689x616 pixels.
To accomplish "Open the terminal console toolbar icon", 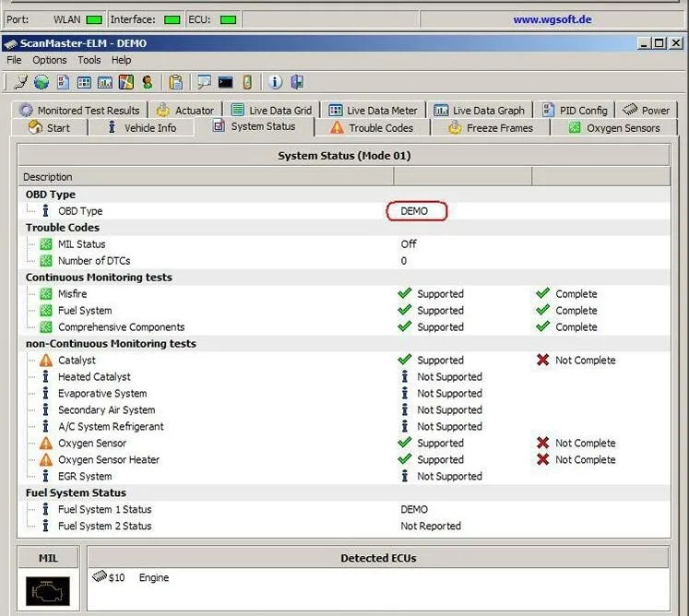I will (225, 82).
